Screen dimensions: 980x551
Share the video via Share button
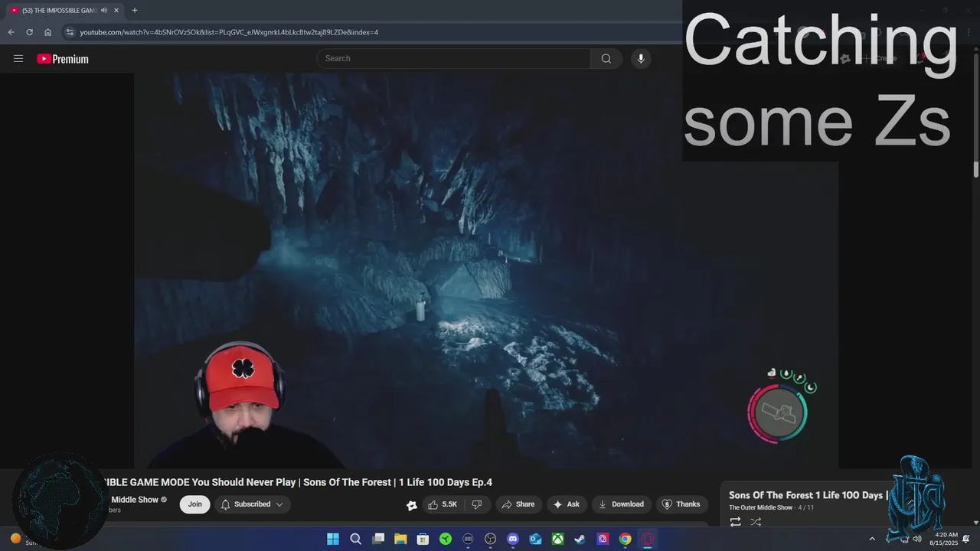(x=518, y=504)
